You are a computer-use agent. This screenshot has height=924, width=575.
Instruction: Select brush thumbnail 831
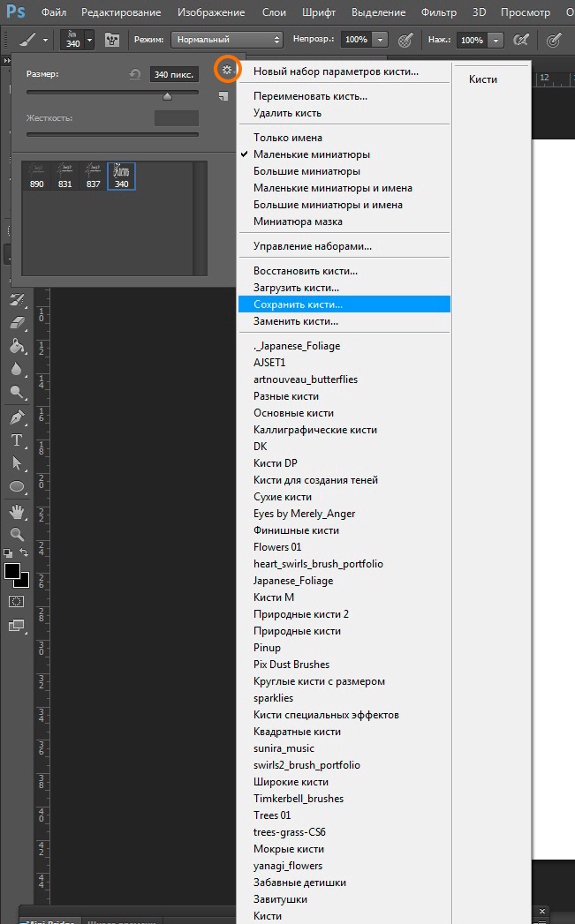[x=64, y=177]
